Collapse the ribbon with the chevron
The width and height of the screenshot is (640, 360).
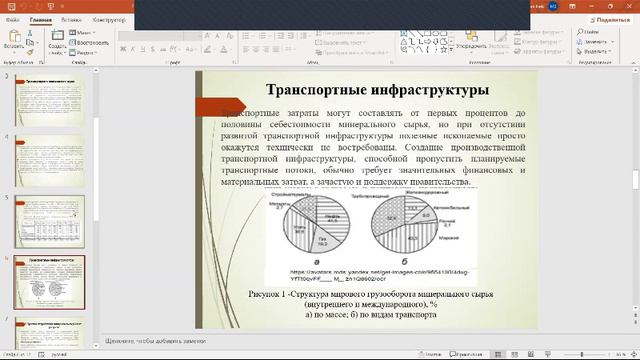pos(634,63)
